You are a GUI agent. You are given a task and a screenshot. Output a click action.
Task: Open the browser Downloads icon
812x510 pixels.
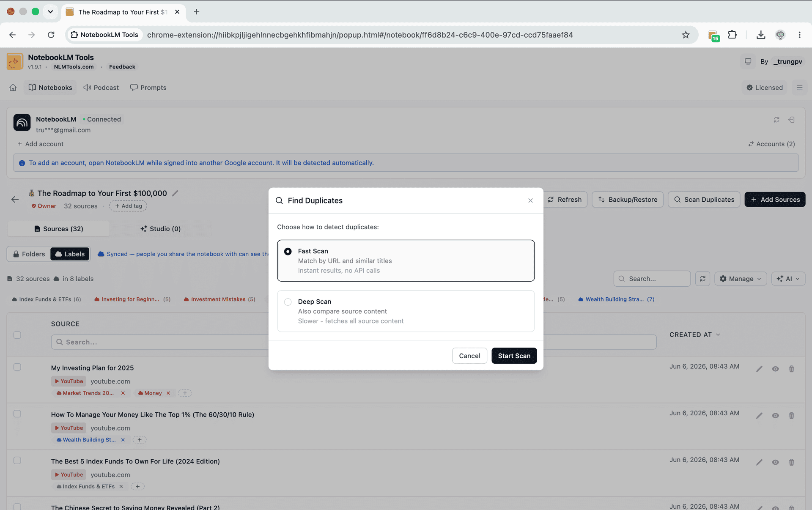761,35
